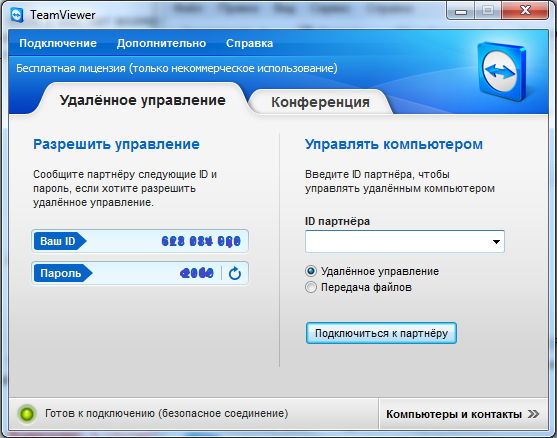Click the Управлять компьютером heading
Image resolution: width=557 pixels, height=438 pixels.
pos(394,144)
